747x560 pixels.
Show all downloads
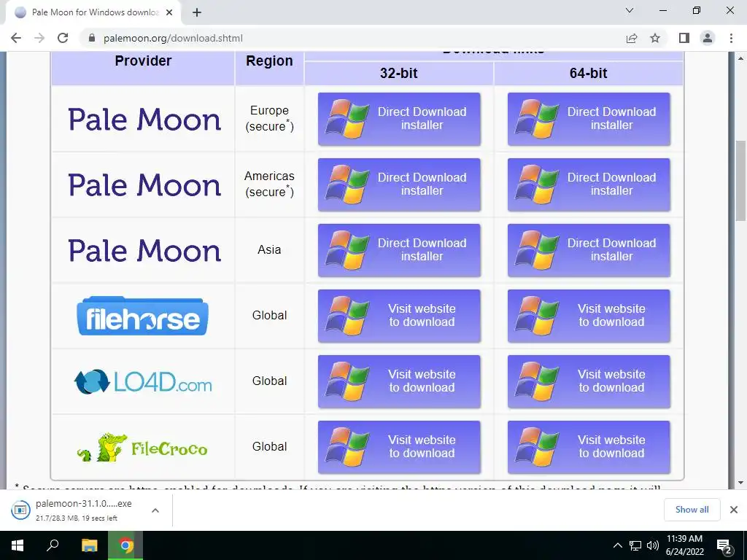692,510
